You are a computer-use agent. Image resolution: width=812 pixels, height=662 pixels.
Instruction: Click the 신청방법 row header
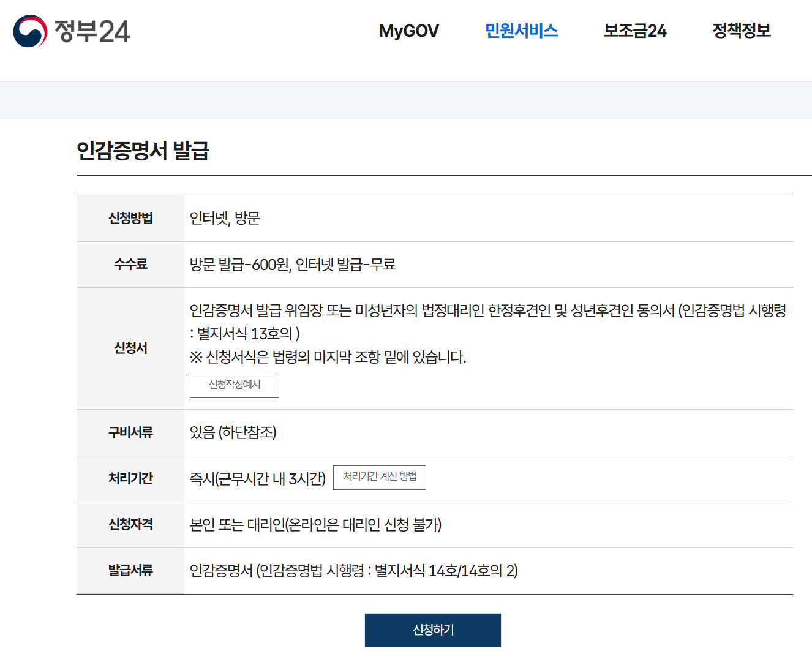pos(129,219)
